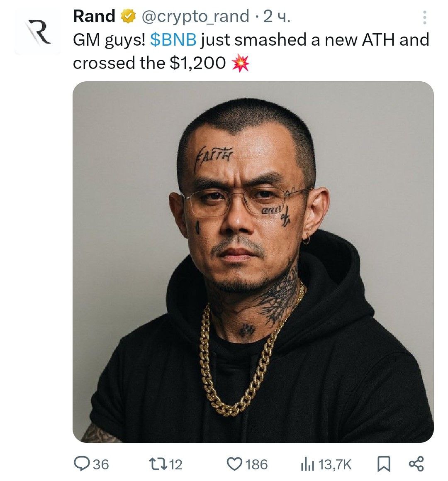Click the gold verified badge
Image resolution: width=448 pixels, height=481 pixels.
click(x=128, y=17)
